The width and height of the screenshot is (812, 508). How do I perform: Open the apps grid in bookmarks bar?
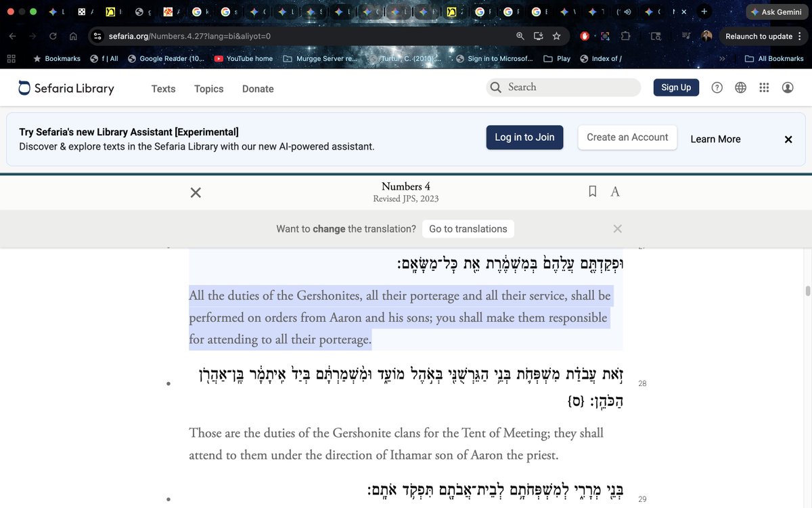pos(11,59)
